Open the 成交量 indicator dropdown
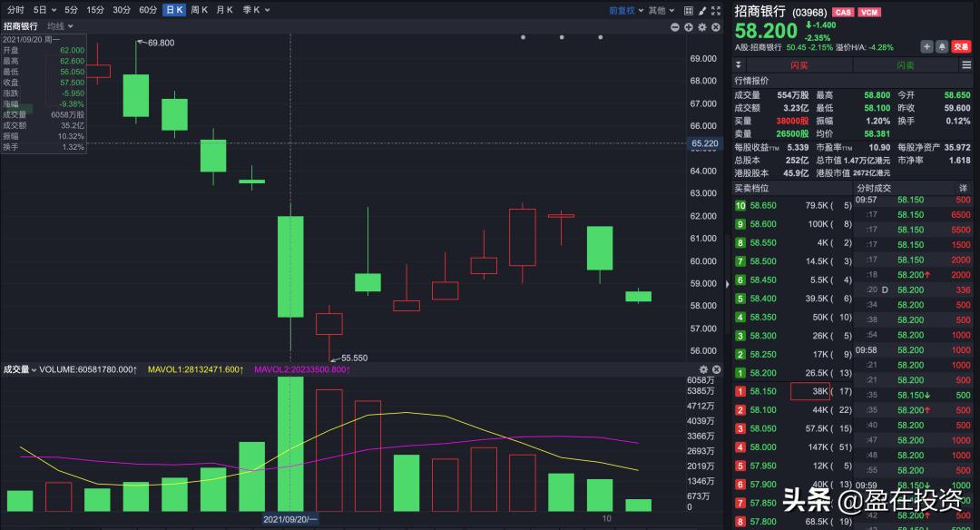The image size is (980, 530). (x=19, y=369)
